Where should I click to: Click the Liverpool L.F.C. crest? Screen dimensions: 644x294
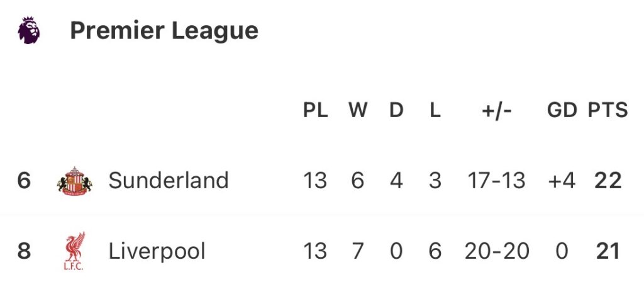(x=74, y=251)
